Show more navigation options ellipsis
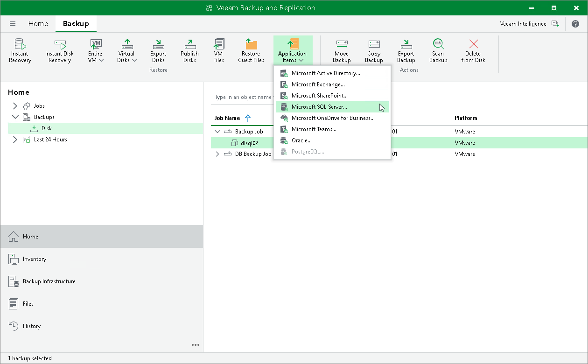Screen dimensions: 588x364 point(196,345)
